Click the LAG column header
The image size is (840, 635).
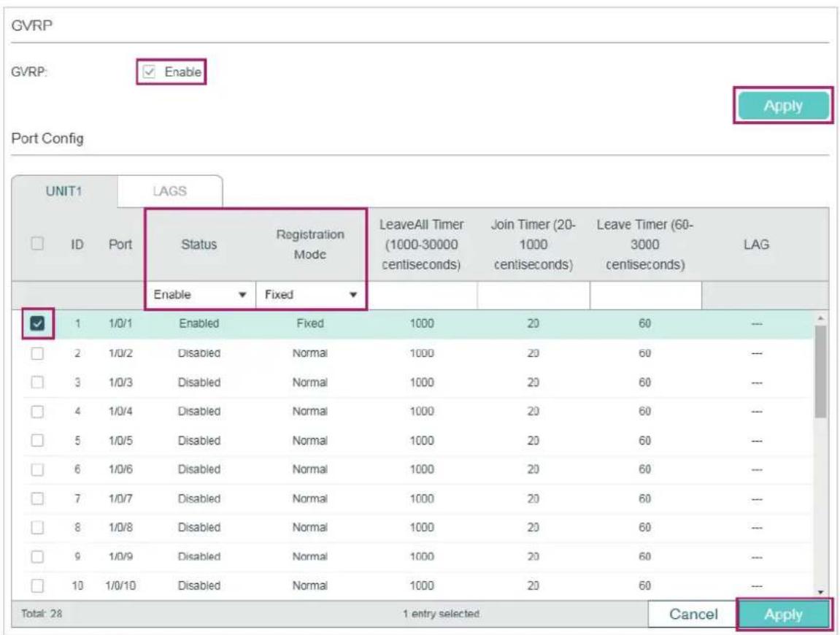coord(756,245)
